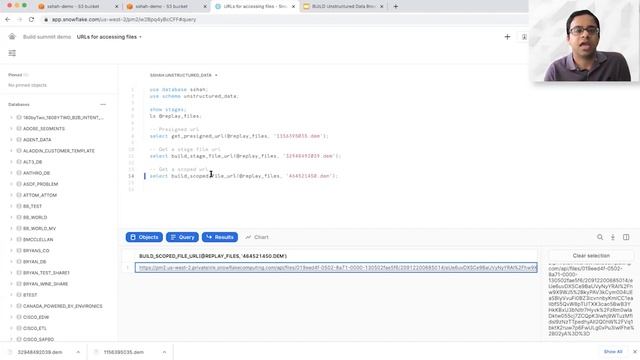Viewport: 640px width, 360px height.
Task: Open a new browser tab
Action: [396, 7]
